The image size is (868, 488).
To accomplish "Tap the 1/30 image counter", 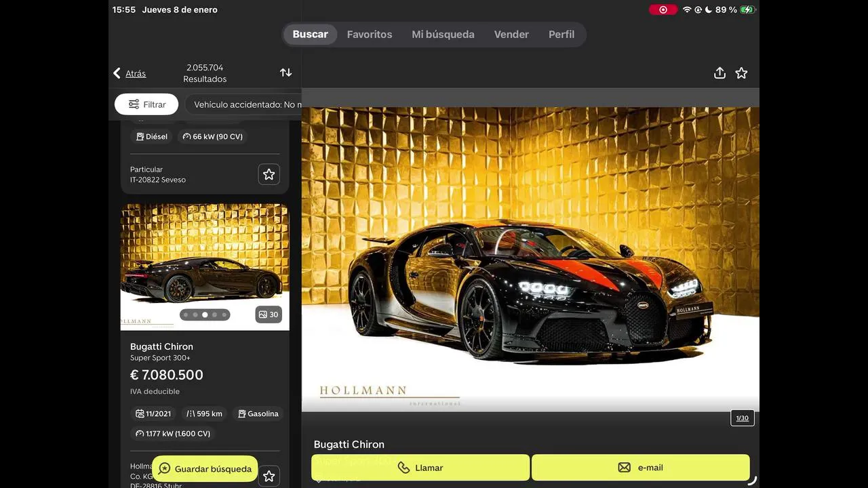I will tap(743, 418).
